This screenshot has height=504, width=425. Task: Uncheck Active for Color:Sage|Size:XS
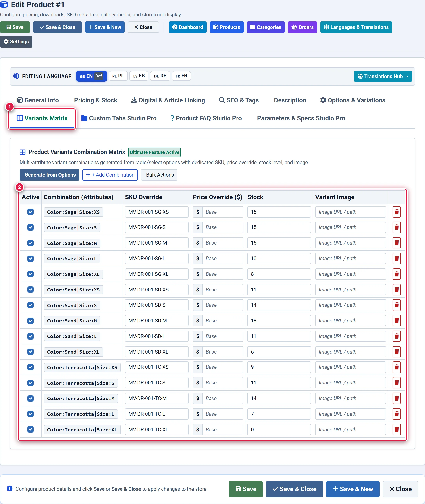click(30, 212)
